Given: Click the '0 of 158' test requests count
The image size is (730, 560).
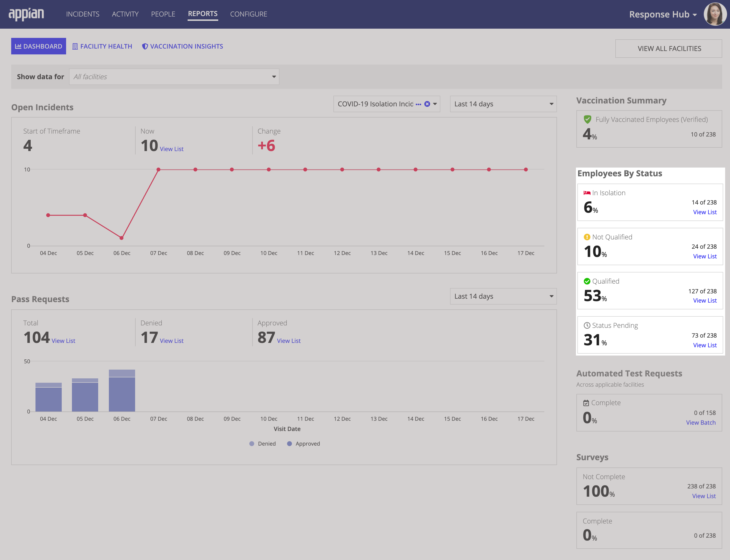Looking at the screenshot, I should [705, 413].
